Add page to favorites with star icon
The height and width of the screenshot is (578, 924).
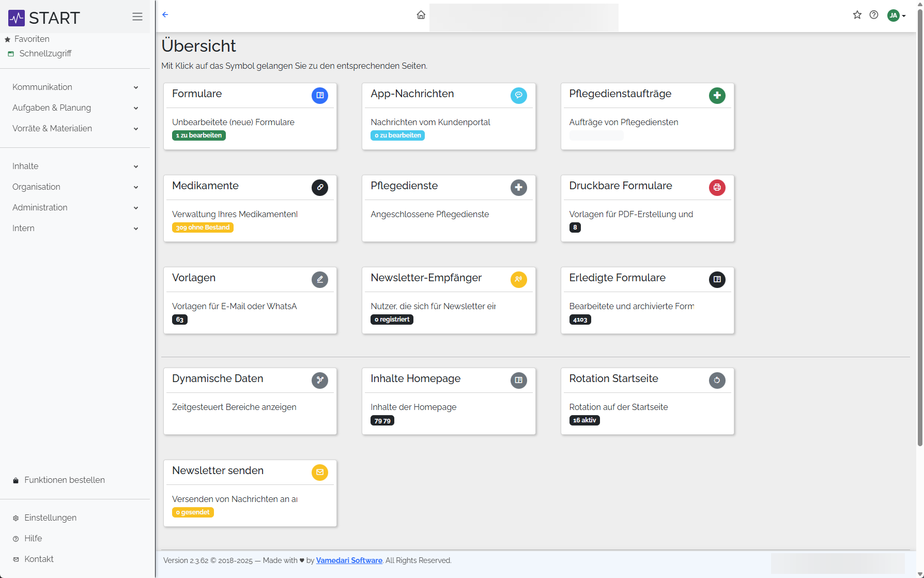[857, 15]
